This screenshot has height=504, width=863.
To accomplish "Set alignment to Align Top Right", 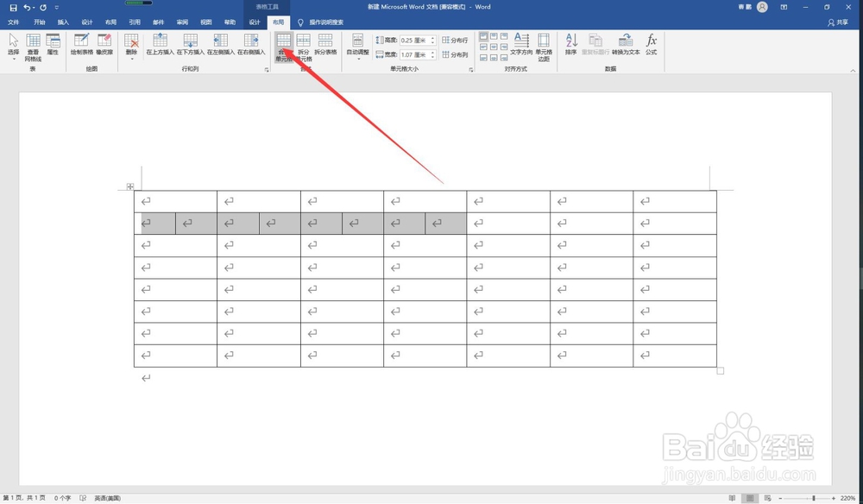I will (x=504, y=36).
